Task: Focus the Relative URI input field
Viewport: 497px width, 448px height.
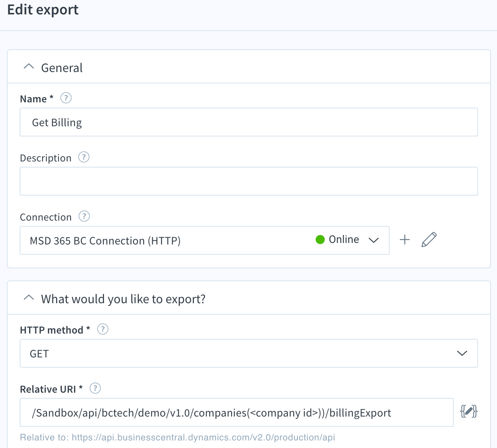Action: click(237, 412)
